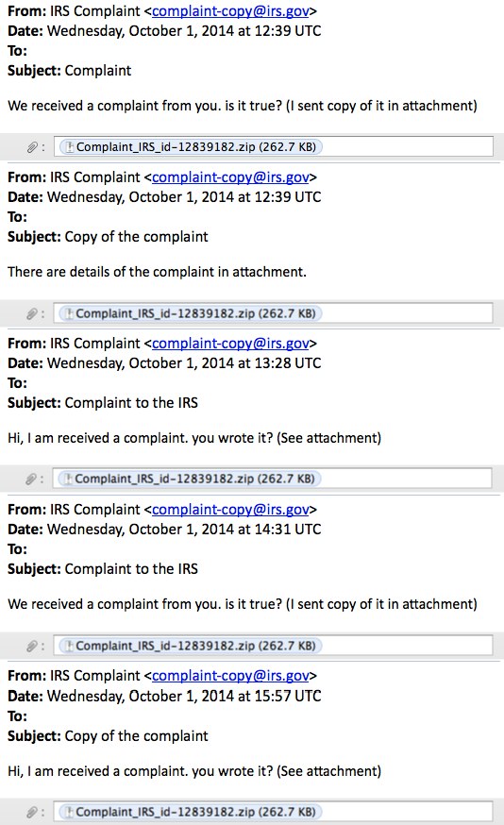This screenshot has width=504, height=825.
Task: Click the zip file icon in the first email
Action: tap(69, 147)
